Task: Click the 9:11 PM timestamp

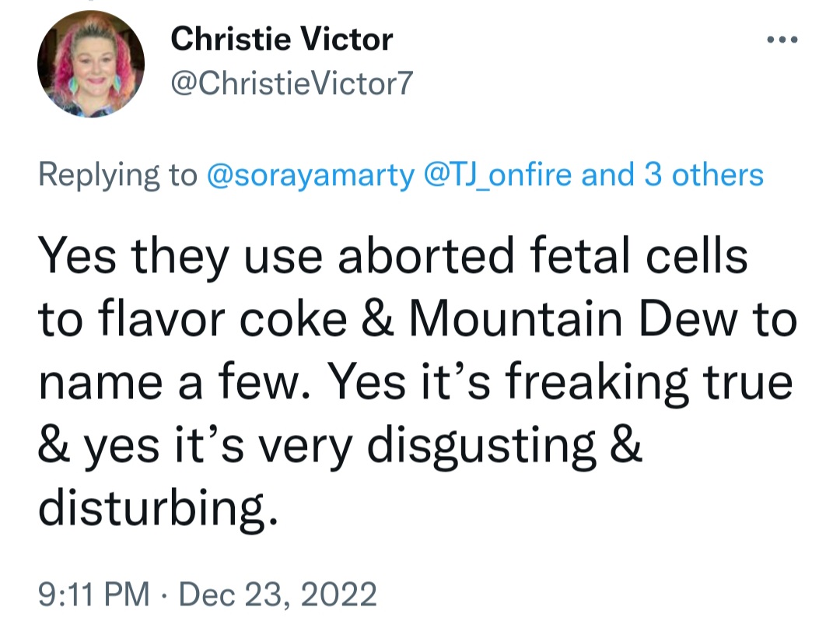Action: point(93,595)
